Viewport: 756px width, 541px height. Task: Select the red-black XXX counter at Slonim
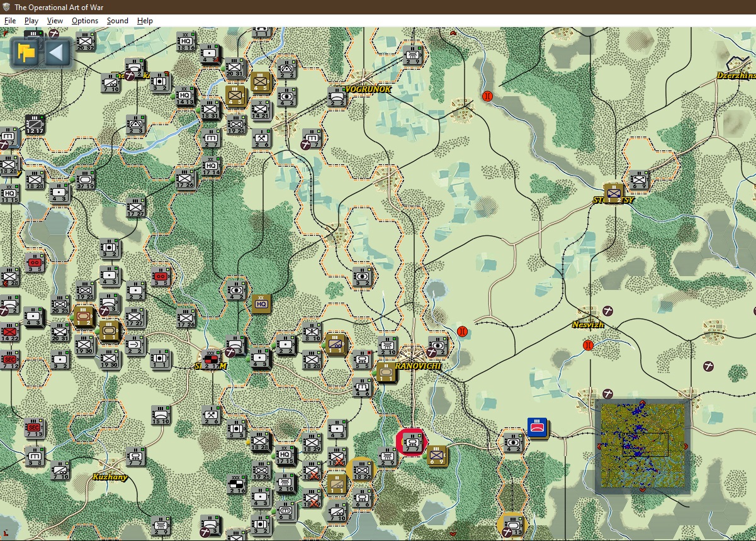pos(211,359)
